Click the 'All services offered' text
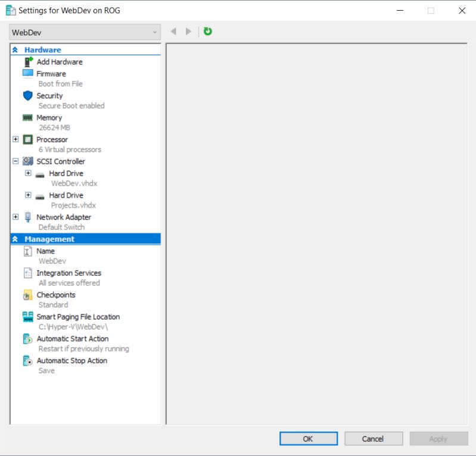Image resolution: width=476 pixels, height=456 pixels. [x=69, y=283]
